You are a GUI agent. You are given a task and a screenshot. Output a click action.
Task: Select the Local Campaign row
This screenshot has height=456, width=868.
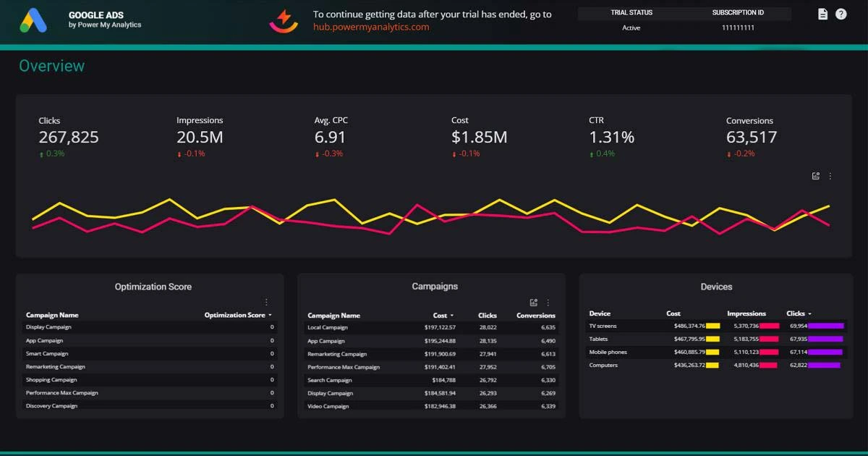(328, 328)
